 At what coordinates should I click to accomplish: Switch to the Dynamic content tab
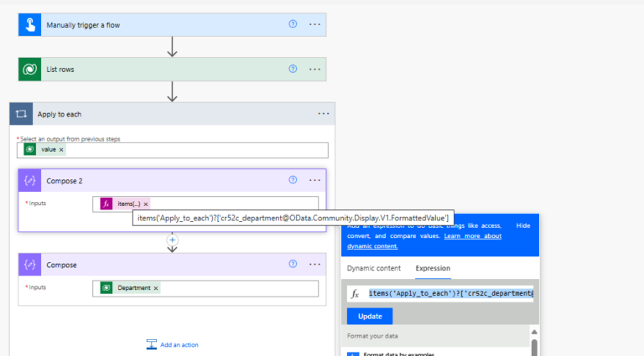point(373,268)
